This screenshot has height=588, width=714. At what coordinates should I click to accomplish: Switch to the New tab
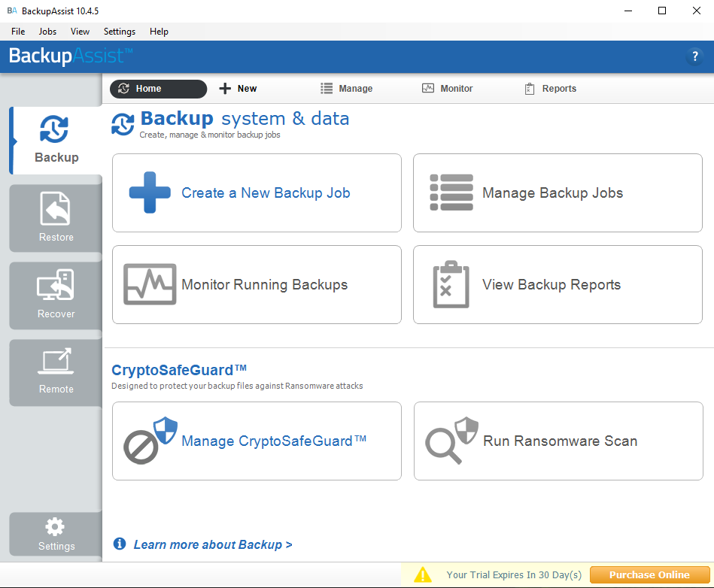238,89
